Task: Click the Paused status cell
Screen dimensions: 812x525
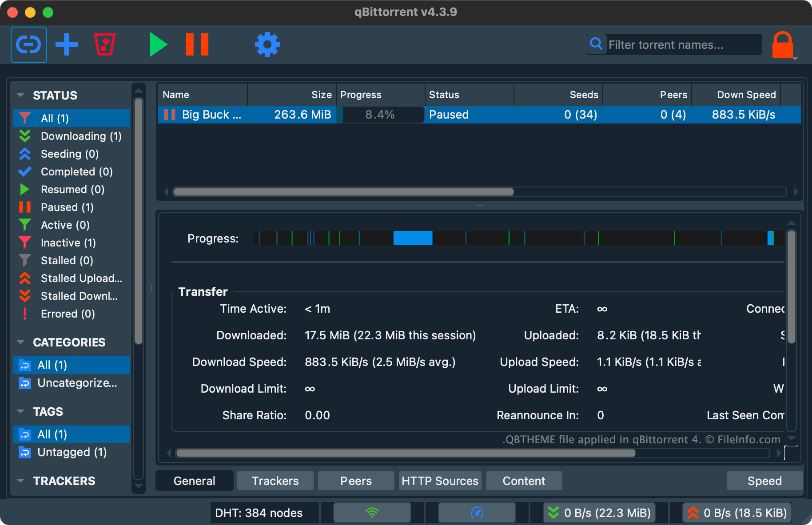Action: 470,115
